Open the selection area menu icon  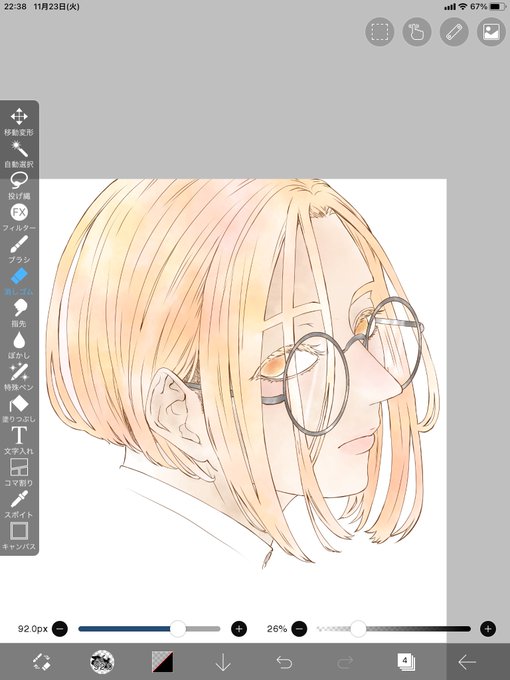pyautogui.click(x=380, y=32)
